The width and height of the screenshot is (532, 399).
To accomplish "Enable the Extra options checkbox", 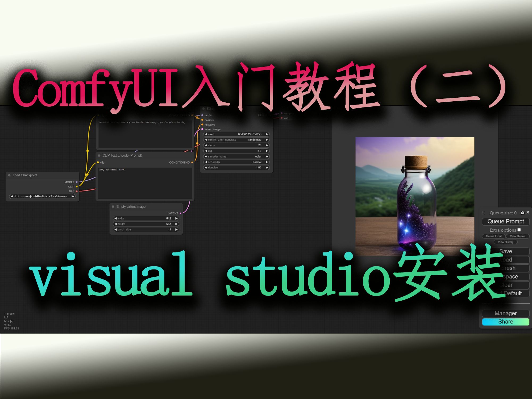I will coord(519,230).
